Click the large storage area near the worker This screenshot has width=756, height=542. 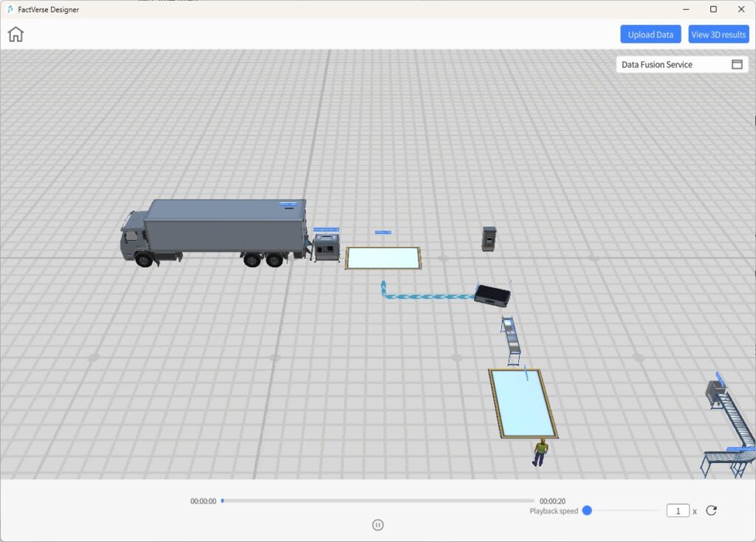[523, 402]
